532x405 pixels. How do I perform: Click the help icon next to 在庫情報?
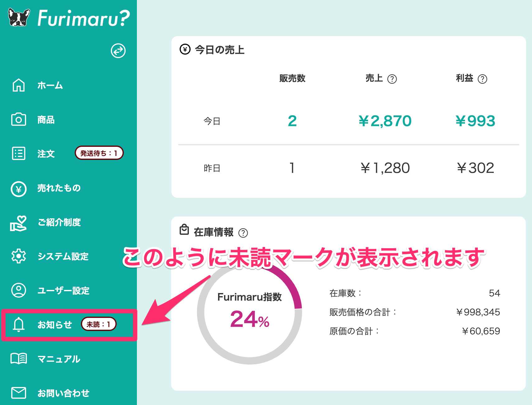(243, 233)
